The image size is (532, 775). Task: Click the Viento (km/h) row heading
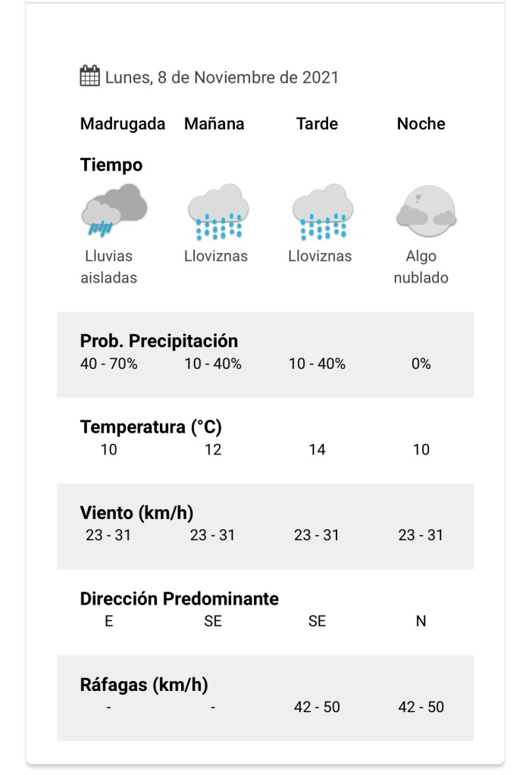click(x=136, y=513)
